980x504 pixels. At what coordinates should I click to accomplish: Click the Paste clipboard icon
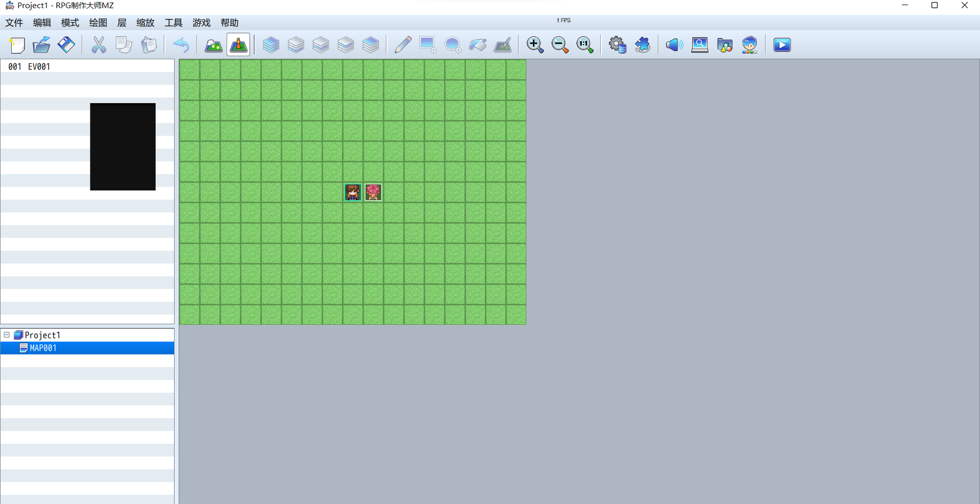point(149,45)
